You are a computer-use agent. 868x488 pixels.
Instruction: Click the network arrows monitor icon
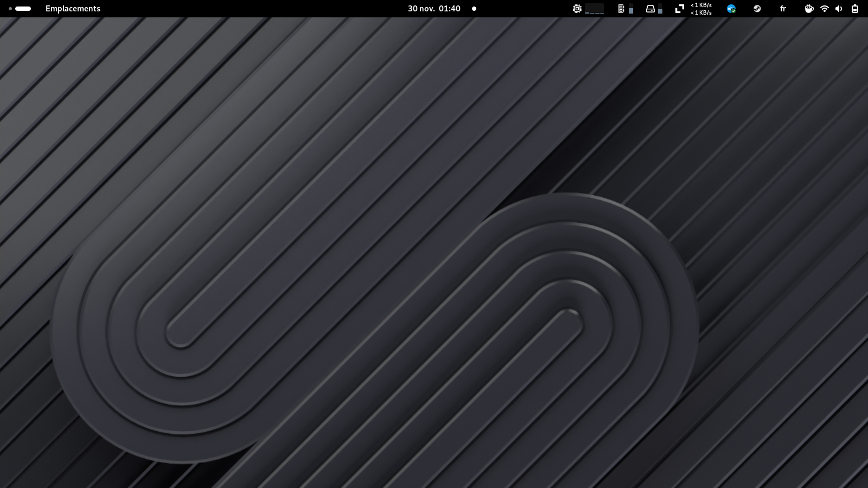pos(679,9)
